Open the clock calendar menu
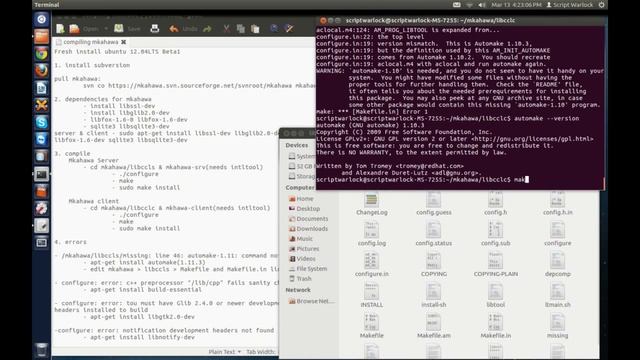 516,5
